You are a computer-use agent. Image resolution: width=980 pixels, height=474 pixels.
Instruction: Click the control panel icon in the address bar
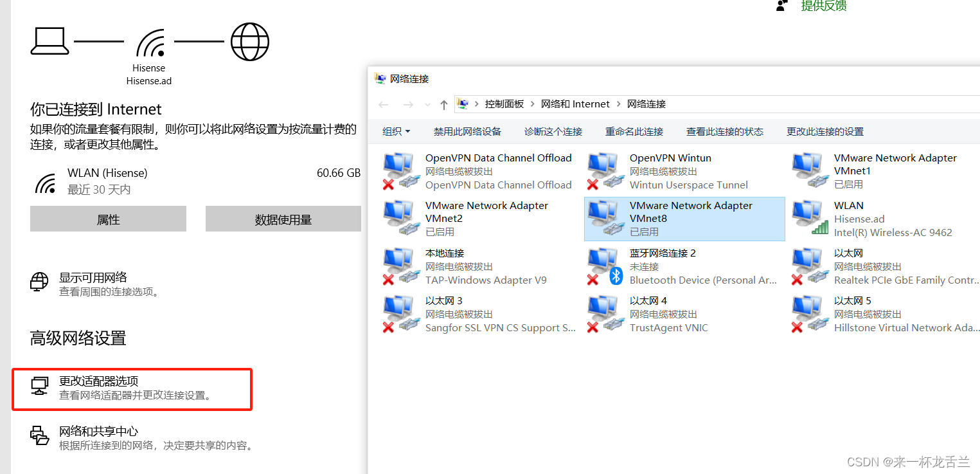[x=463, y=104]
